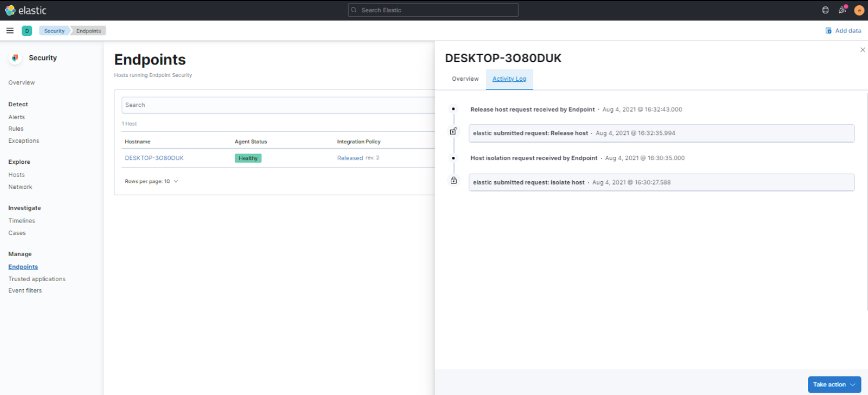This screenshot has width=868, height=395.
Task: Open the hamburger navigation menu
Action: tap(9, 30)
